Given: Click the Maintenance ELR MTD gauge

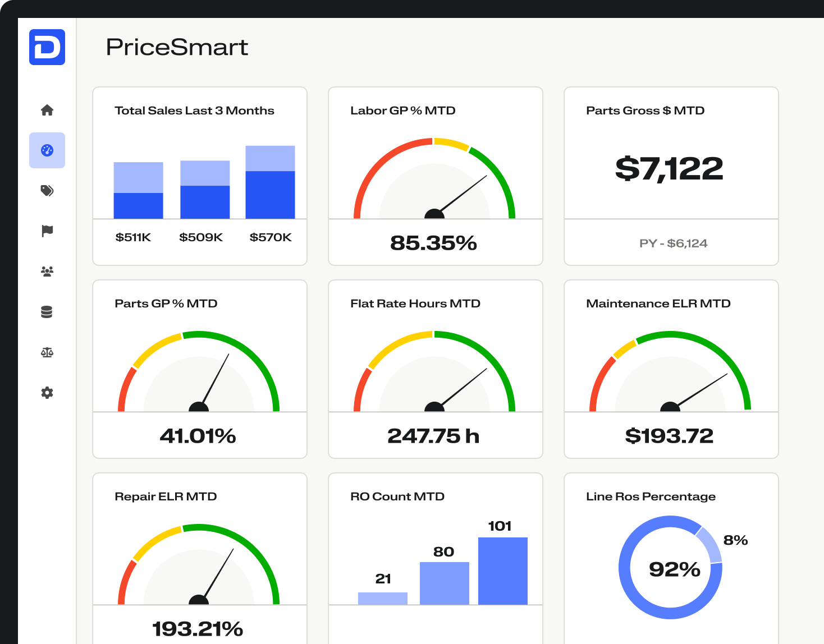Looking at the screenshot, I should coord(670,371).
